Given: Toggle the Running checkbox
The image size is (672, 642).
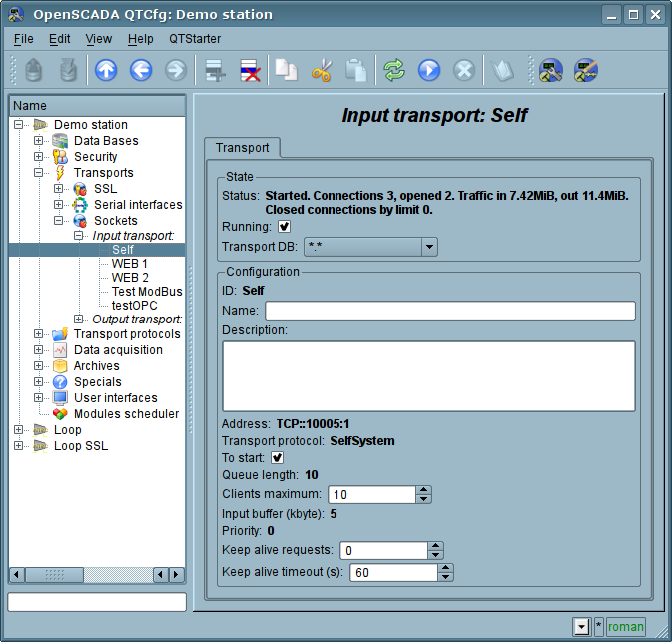Looking at the screenshot, I should click(x=285, y=227).
